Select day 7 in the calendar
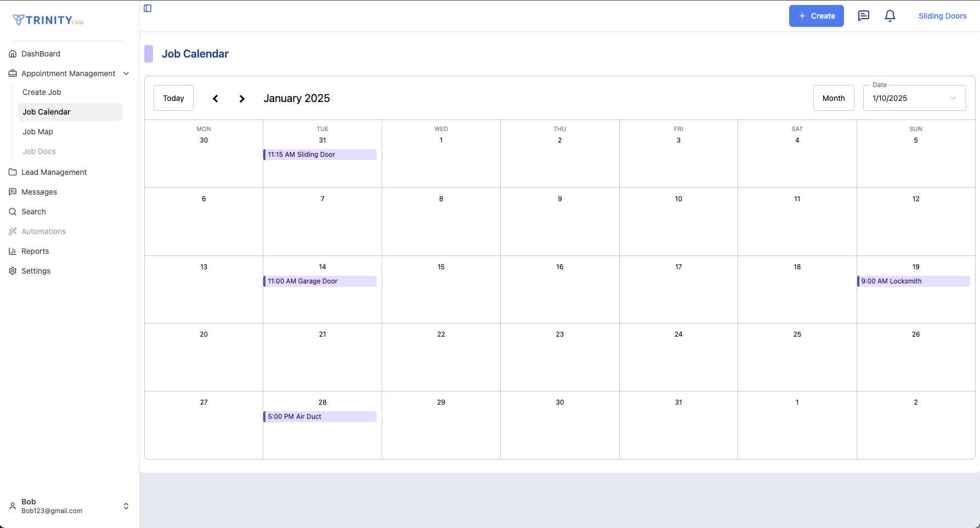Screen dimensions: 980x528 (322, 199)
